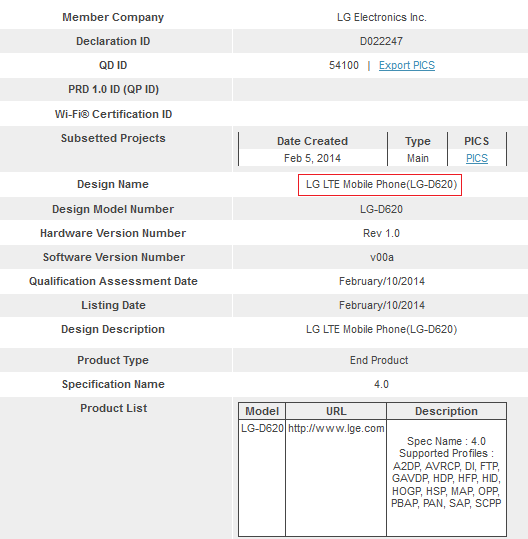This screenshot has width=528, height=539.
Task: Select the Member Company label
Action: 113,17
